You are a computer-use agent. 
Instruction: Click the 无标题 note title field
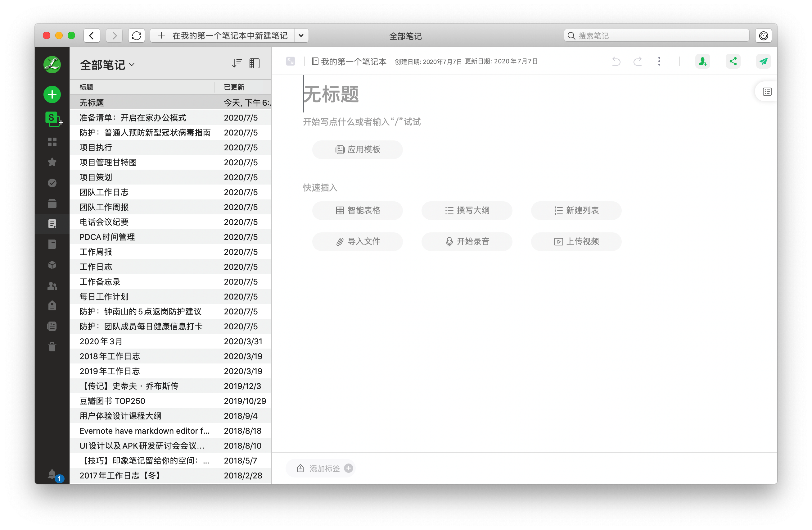331,94
